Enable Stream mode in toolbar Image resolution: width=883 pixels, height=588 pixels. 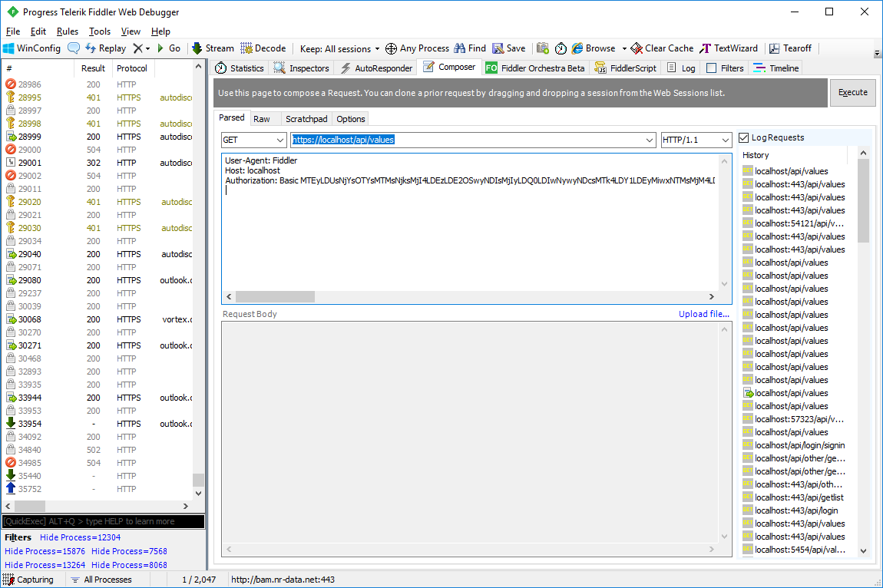213,48
